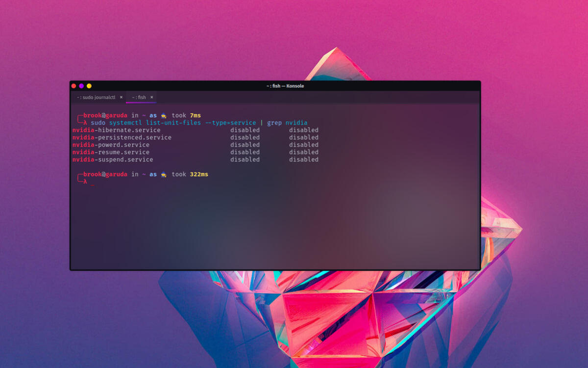Click 'list-unit-files' in the command line

coord(173,123)
